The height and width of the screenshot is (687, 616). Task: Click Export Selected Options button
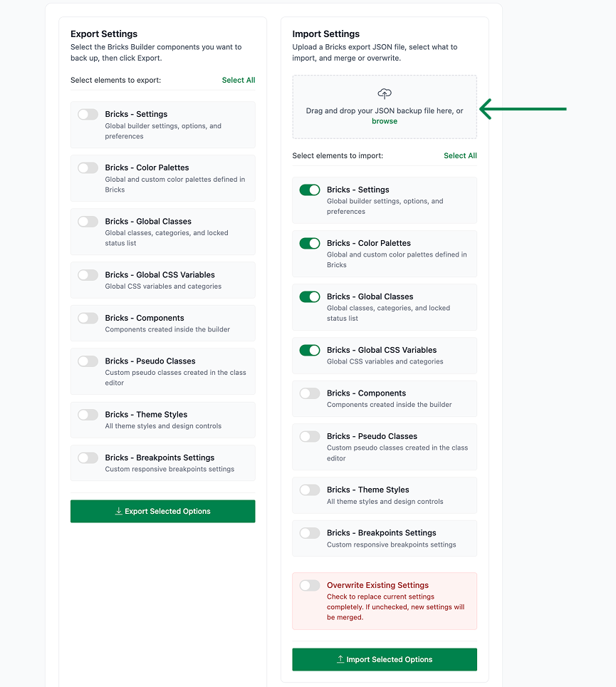[x=163, y=511]
